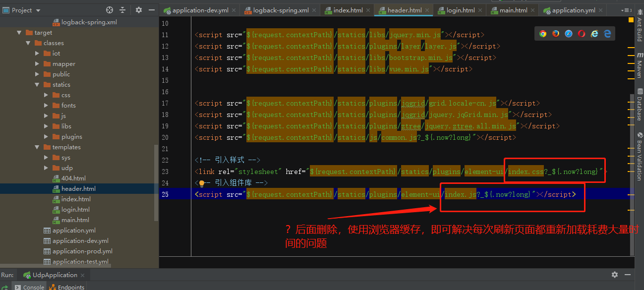The image size is (644, 290).
Task: Select application-prod.yml in project tree
Action: click(x=82, y=251)
